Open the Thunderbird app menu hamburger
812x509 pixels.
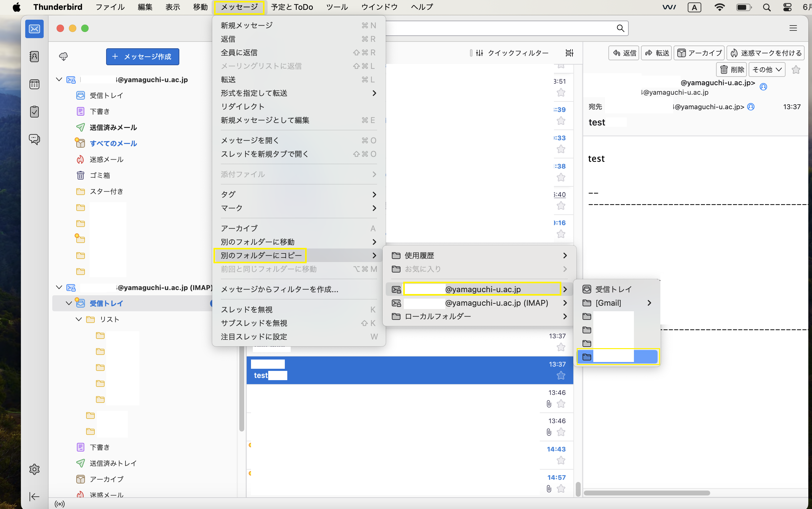[x=793, y=28]
